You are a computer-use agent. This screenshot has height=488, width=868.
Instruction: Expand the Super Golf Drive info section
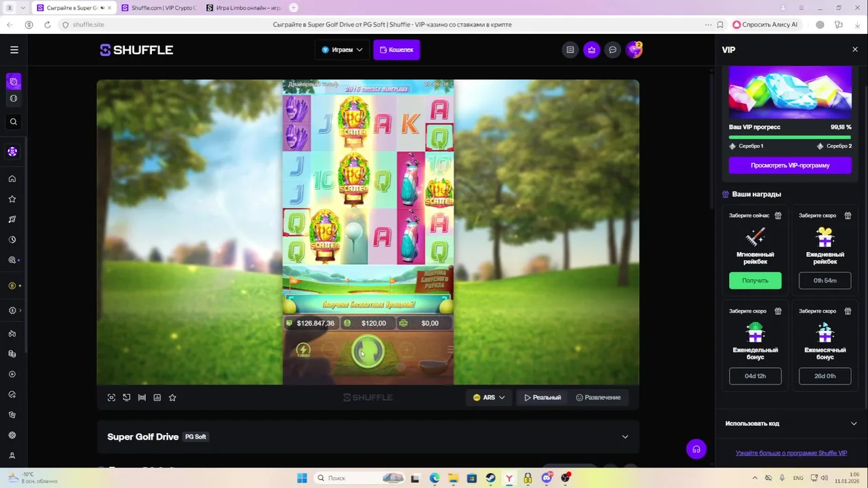pos(625,437)
